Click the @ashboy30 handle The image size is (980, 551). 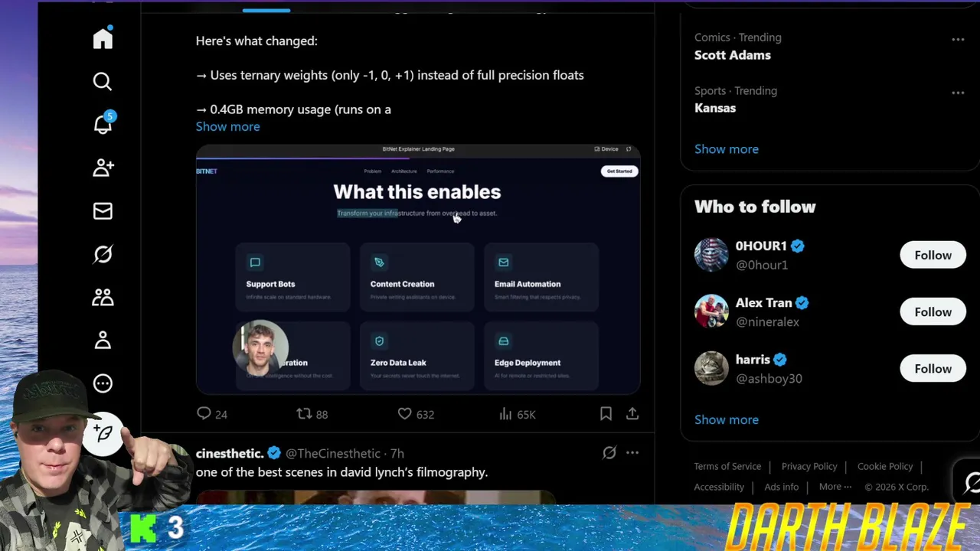point(769,378)
